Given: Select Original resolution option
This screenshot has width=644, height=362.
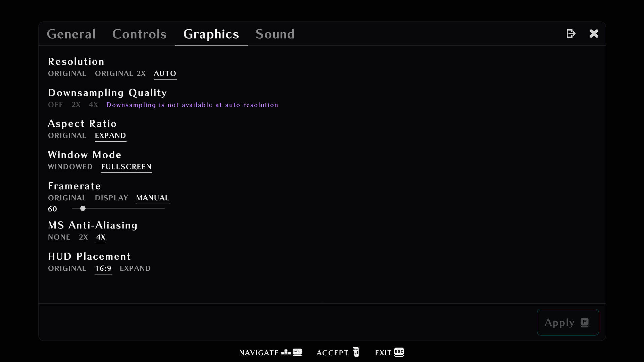Looking at the screenshot, I should (x=67, y=73).
